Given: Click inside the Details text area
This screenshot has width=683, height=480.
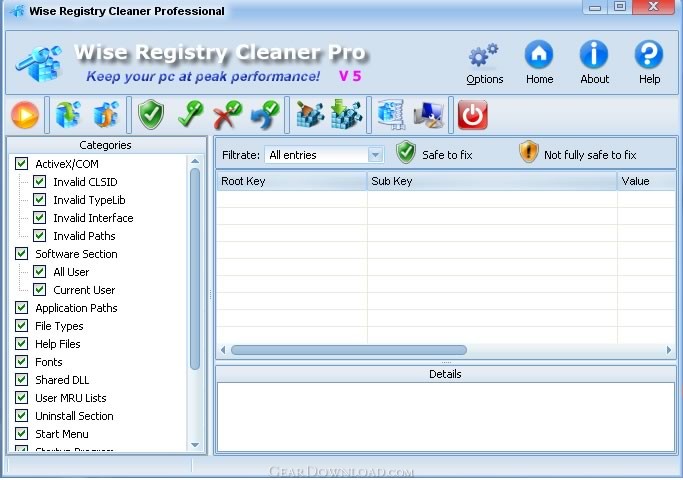Looking at the screenshot, I should point(446,417).
